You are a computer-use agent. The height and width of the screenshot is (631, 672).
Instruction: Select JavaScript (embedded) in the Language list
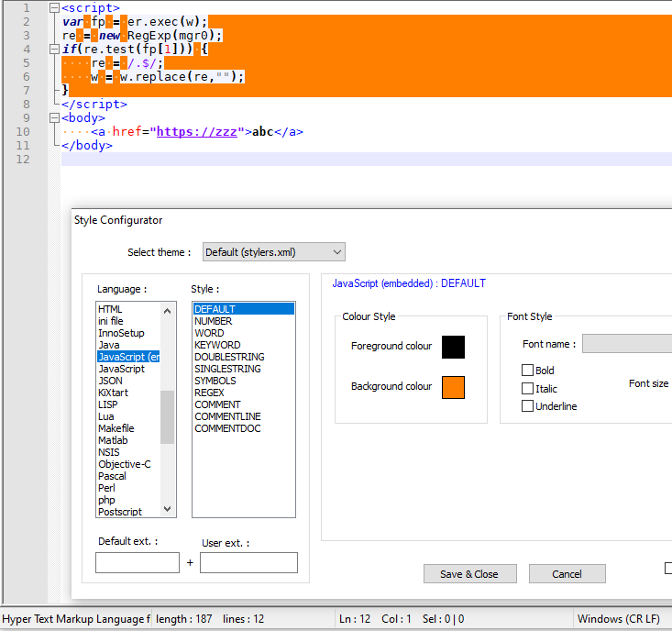point(128,357)
